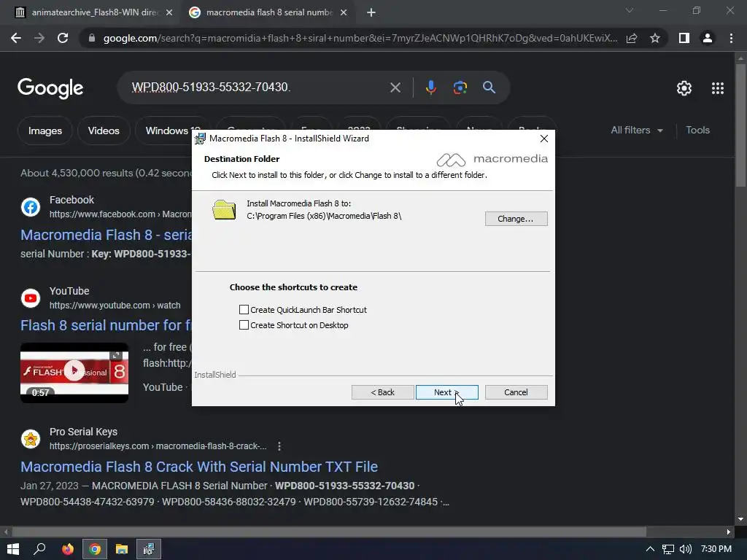Click the yellow destination folder icon
This screenshot has width=747, height=560.
pos(224,210)
